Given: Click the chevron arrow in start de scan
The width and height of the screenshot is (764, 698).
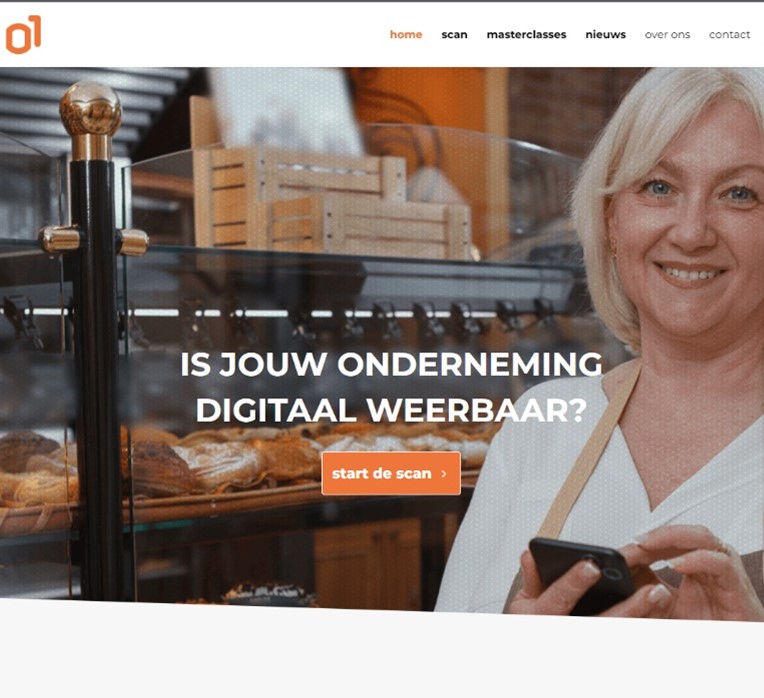Looking at the screenshot, I should pyautogui.click(x=443, y=473).
